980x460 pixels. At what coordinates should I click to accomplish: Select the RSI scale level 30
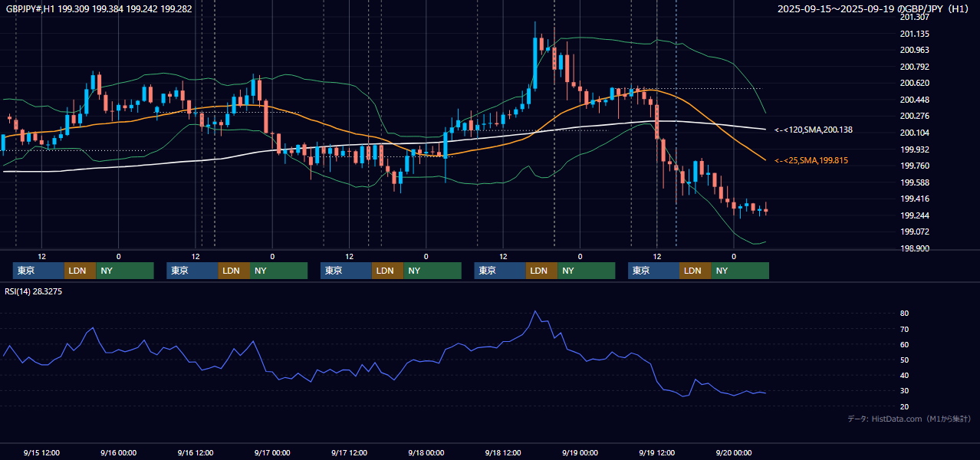pos(905,390)
